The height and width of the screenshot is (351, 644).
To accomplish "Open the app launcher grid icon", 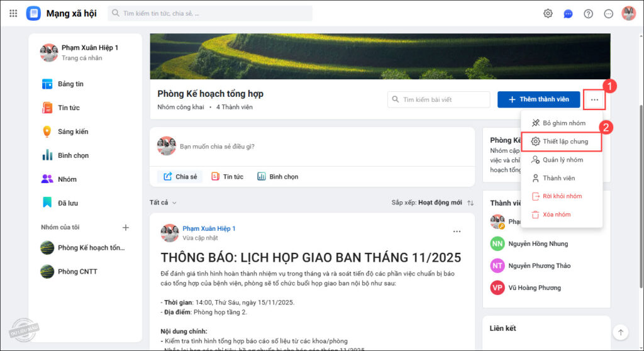I will click(x=13, y=14).
